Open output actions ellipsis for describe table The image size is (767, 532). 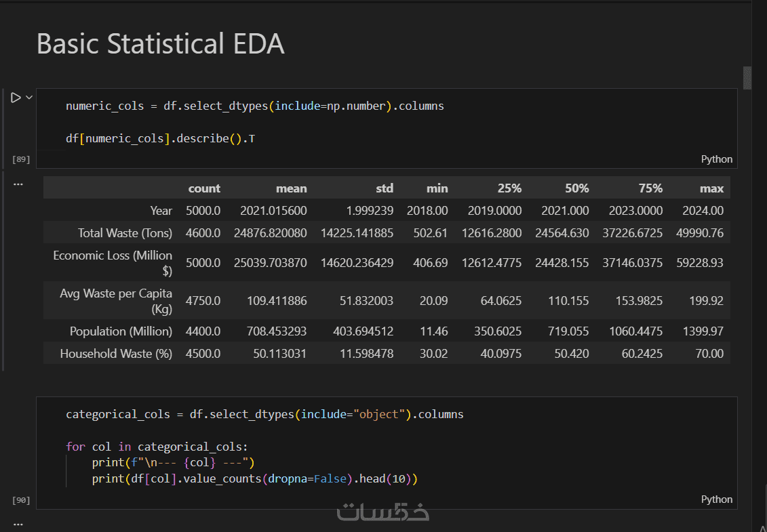18,185
